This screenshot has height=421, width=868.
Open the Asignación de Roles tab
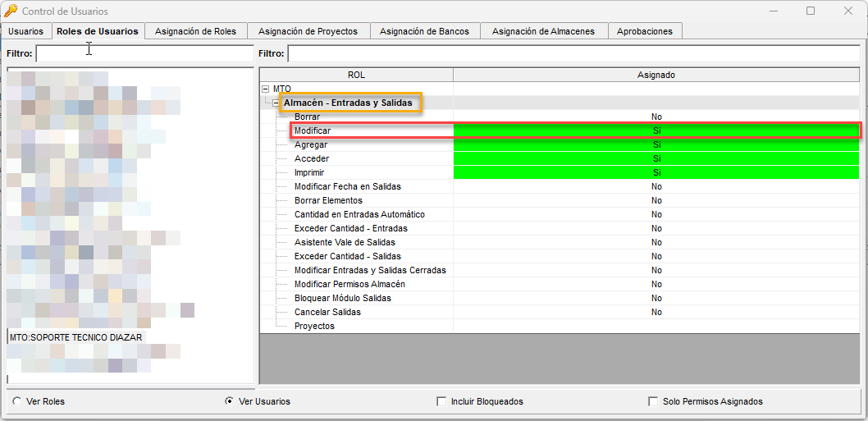[195, 31]
